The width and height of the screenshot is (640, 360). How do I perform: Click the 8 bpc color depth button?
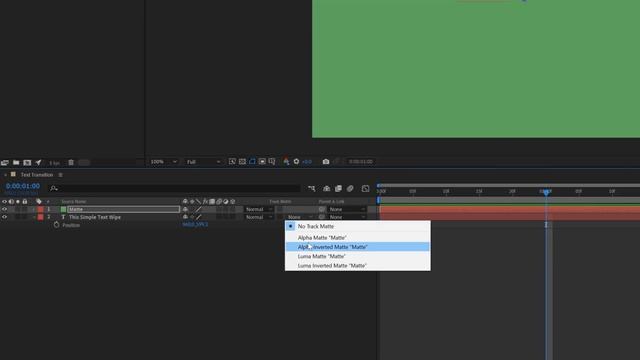point(54,163)
